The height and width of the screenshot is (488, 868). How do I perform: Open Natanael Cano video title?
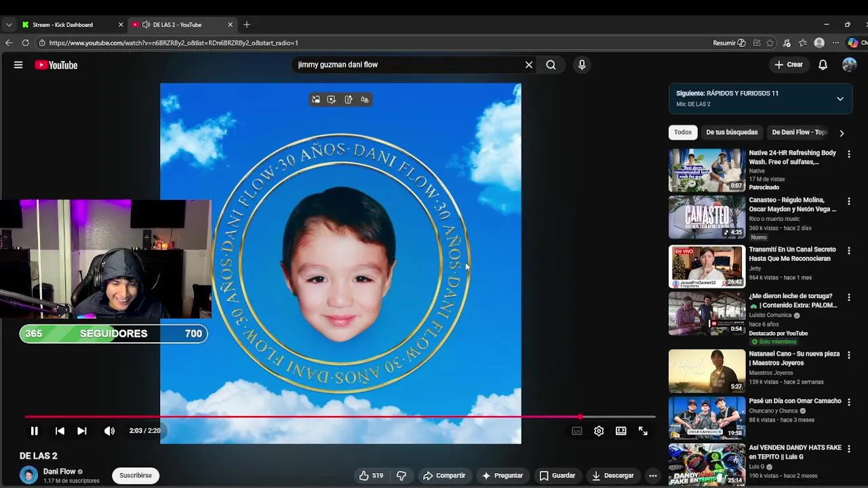(x=794, y=359)
